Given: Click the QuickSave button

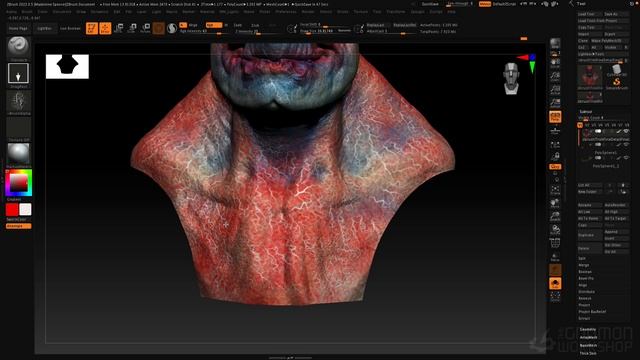Looking at the screenshot, I should click(x=430, y=4).
